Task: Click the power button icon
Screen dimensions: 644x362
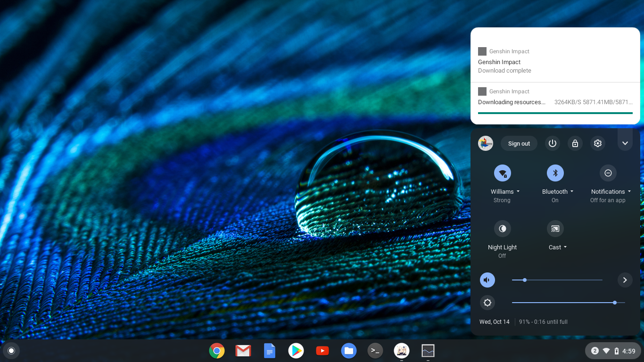Action: (553, 143)
